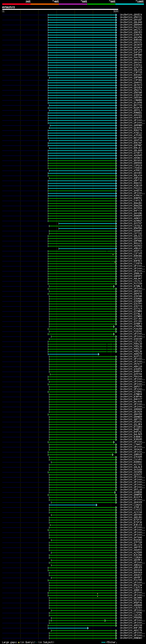
Task: Click the red 20% identity legend segment
Action: (16, 4)
